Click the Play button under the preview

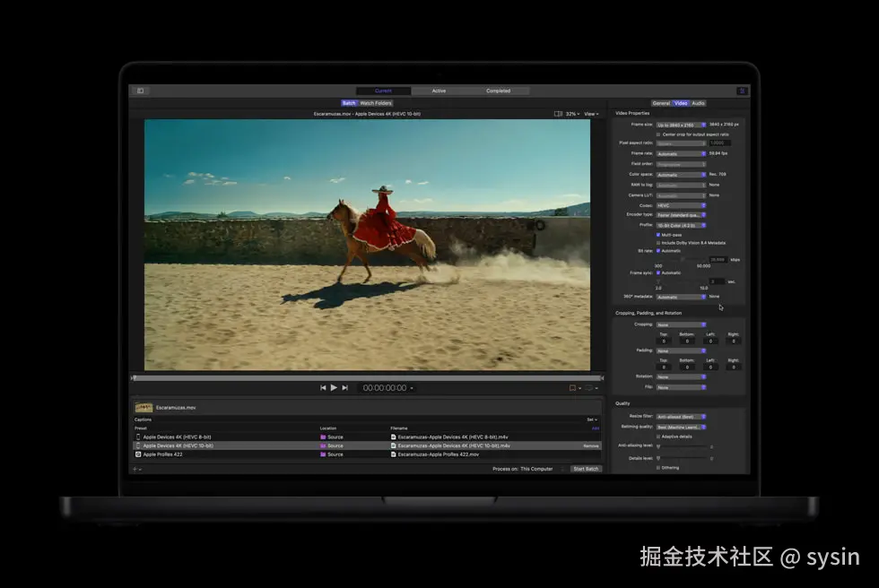pos(334,387)
